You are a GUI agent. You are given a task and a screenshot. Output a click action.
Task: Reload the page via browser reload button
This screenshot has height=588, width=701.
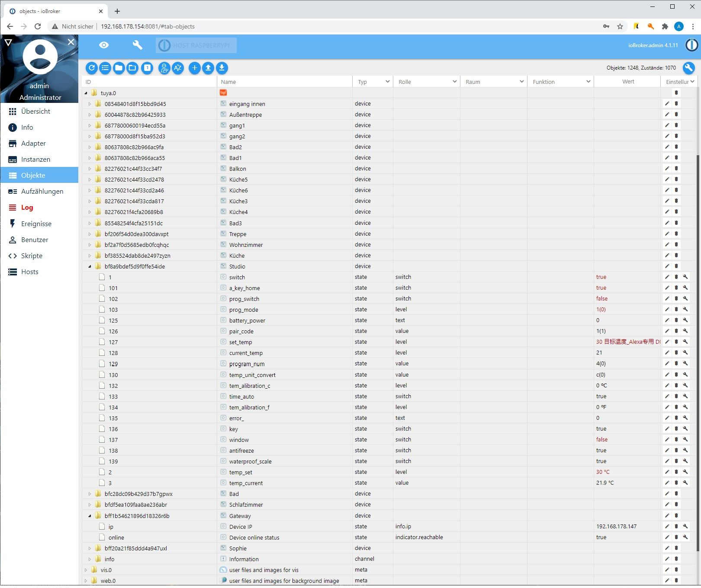click(x=38, y=26)
